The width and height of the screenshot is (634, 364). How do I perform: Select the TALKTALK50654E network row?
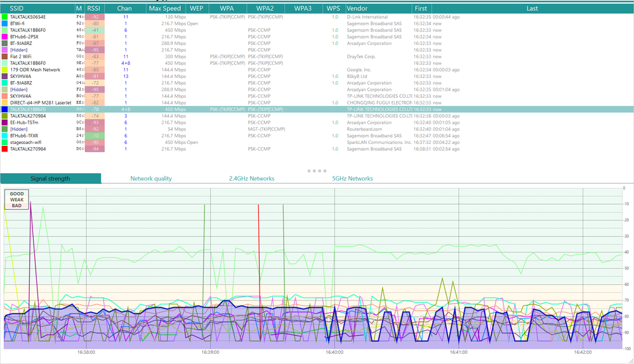tap(317, 17)
